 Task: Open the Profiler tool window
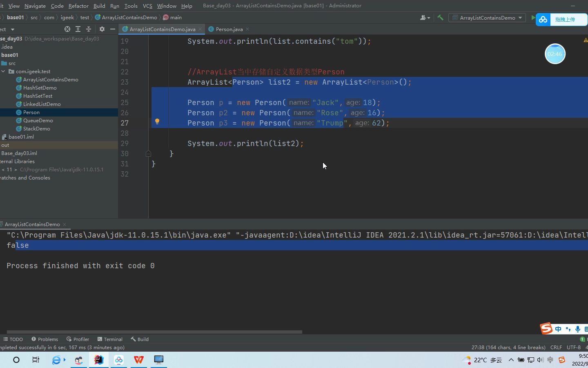coord(78,339)
